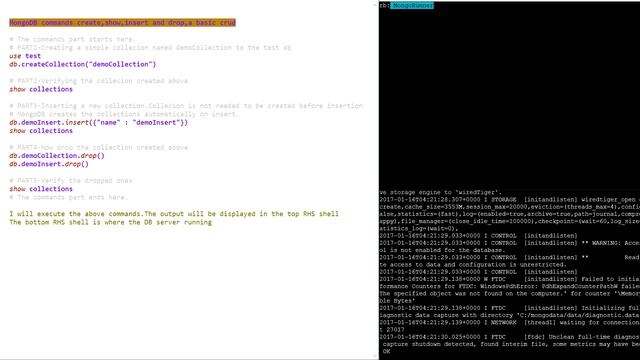Click the '# The commands part starts here.' comment
The image size is (640, 360).
pyautogui.click(x=72, y=39)
